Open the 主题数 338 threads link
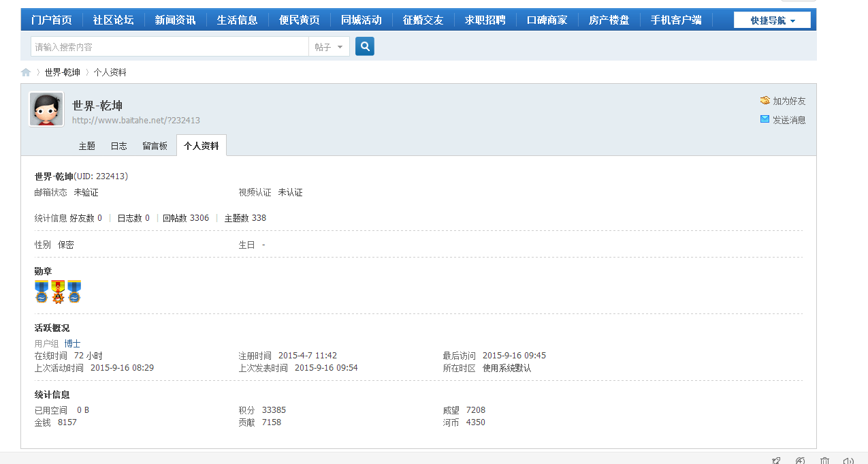Screen dimensions: 868x464 [x=245, y=218]
